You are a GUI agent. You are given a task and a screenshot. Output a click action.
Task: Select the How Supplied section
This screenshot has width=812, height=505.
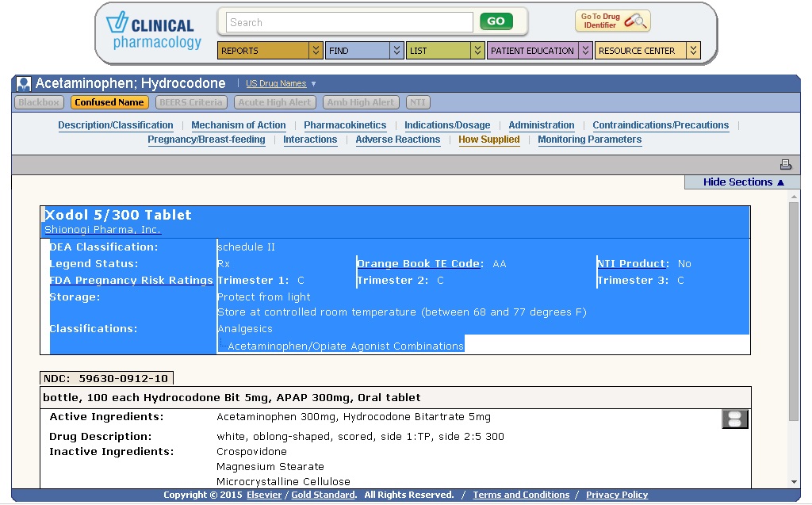tap(488, 140)
